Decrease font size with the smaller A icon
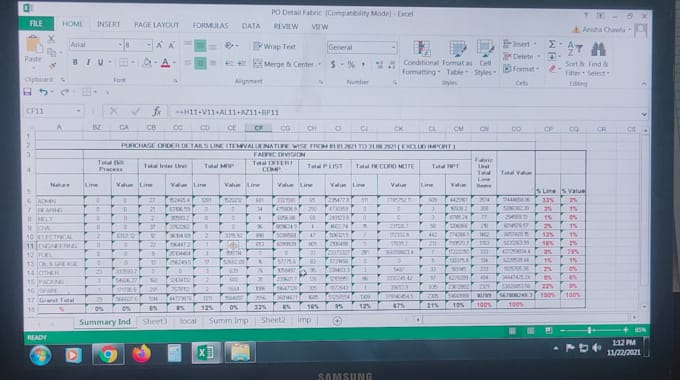Screen dimensions: 680x380 (171, 45)
